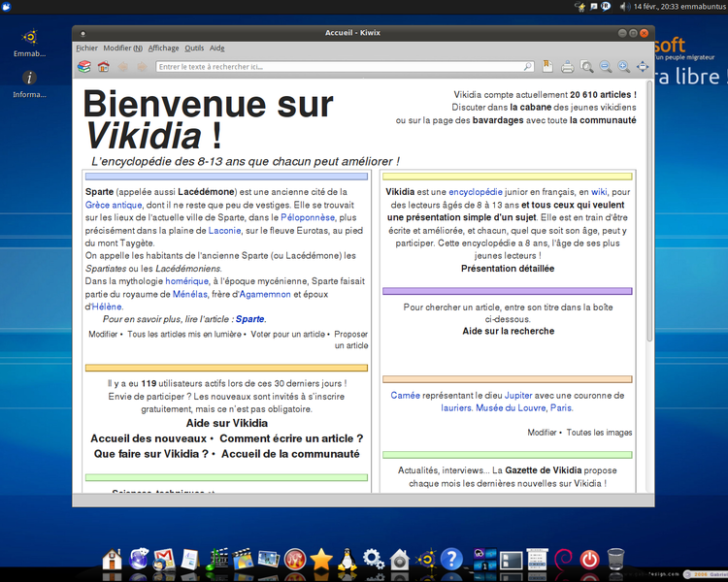Follow the Grèce antique link
This screenshot has height=582, width=728.
(x=114, y=205)
